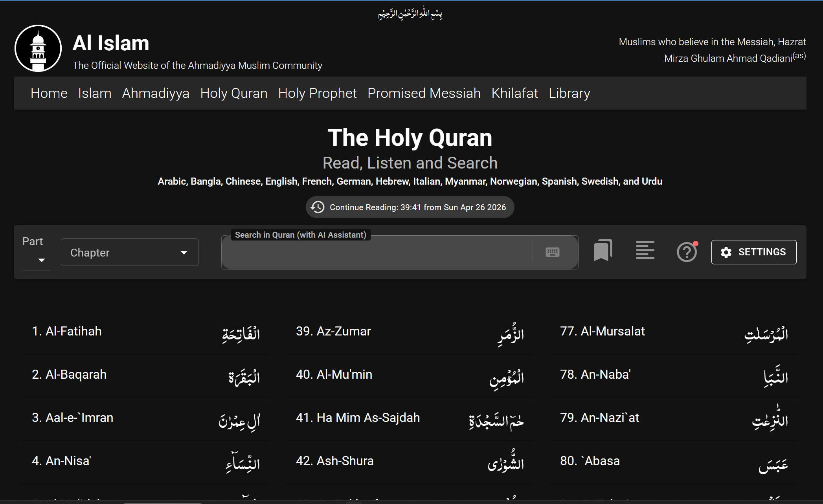Open the Holy Prophet menu item

pyautogui.click(x=318, y=93)
